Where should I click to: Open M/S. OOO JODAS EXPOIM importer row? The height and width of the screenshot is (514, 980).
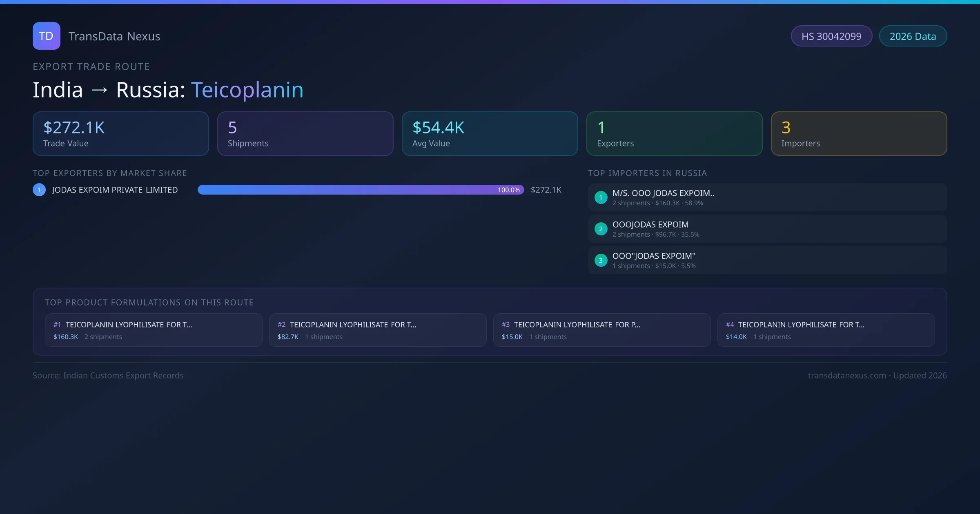pos(767,197)
